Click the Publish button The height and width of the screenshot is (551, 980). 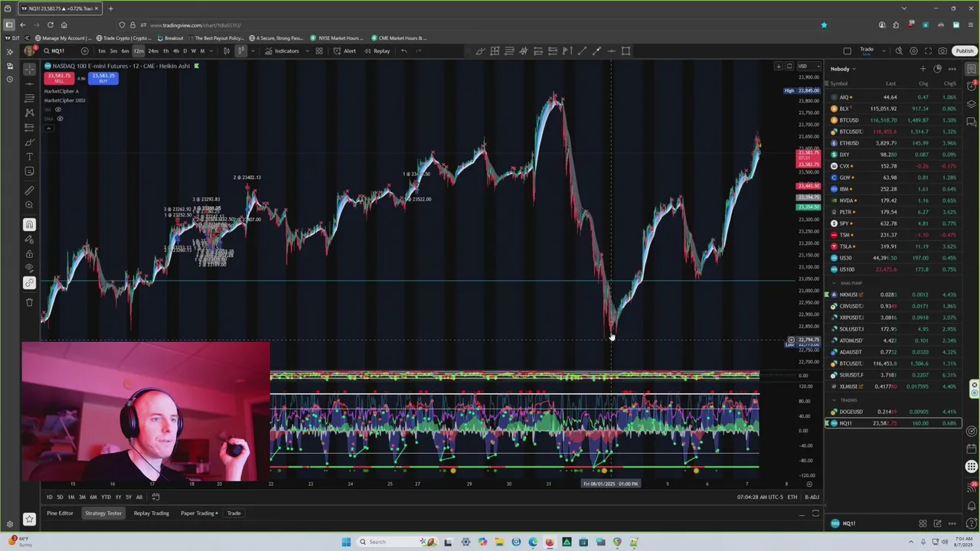click(x=965, y=51)
